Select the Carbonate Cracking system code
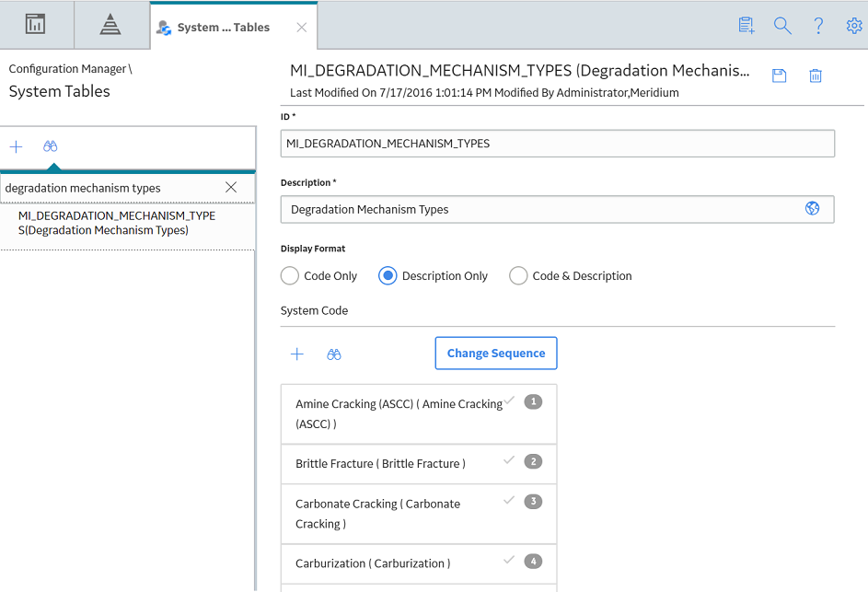Viewport: 868px width, 592px height. [419, 514]
